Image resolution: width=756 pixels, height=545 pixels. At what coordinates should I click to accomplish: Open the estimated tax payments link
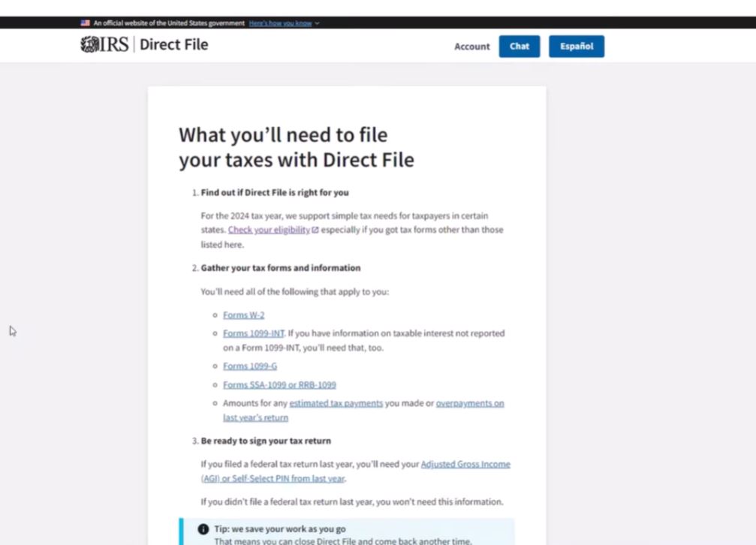coord(336,402)
